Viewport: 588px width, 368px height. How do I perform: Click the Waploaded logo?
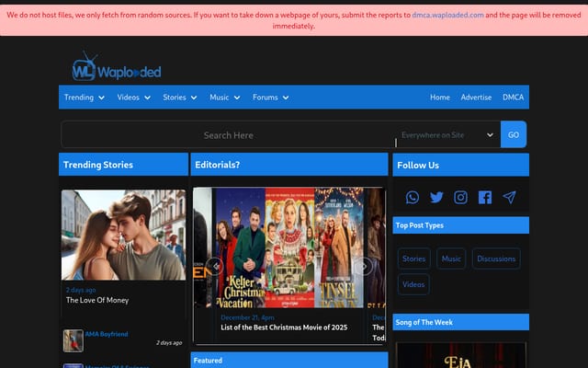[x=117, y=67]
